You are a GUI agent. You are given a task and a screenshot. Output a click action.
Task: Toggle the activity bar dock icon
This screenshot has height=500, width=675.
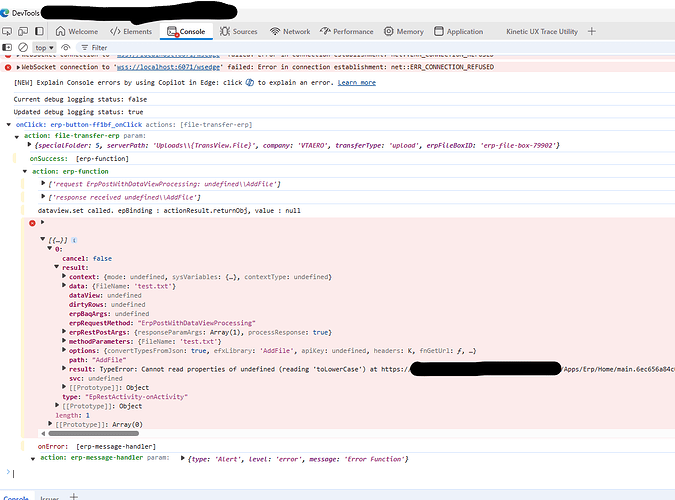click(x=39, y=31)
